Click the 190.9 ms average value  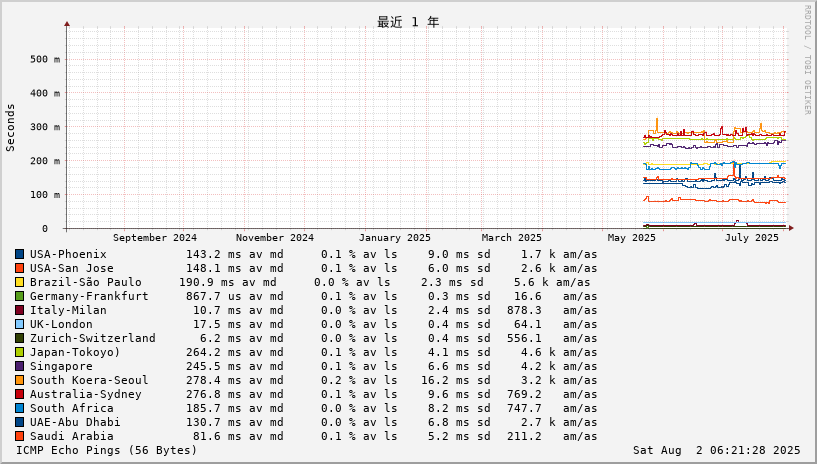207,282
